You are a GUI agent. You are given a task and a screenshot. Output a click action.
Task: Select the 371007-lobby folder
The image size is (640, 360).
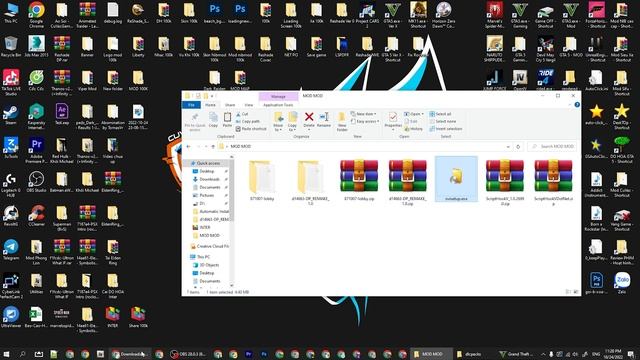pyautogui.click(x=262, y=179)
